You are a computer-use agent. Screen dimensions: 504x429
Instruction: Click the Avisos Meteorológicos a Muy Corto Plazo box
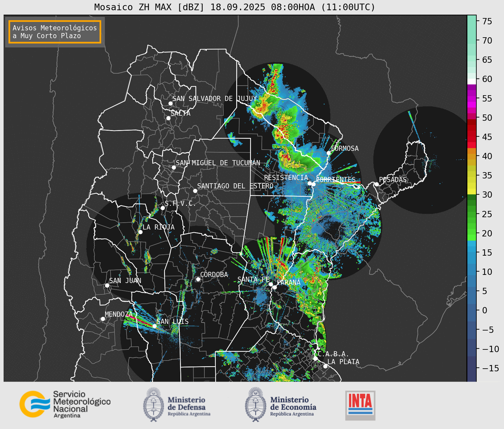coord(55,32)
